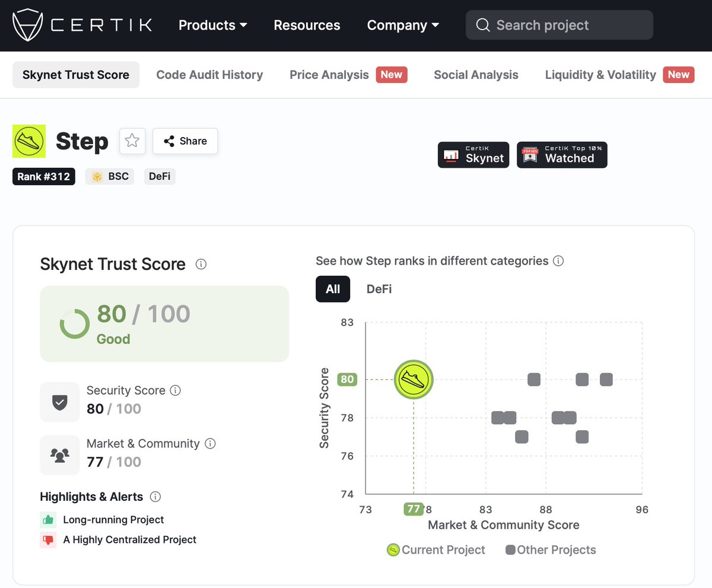Click the Search project field

[559, 25]
